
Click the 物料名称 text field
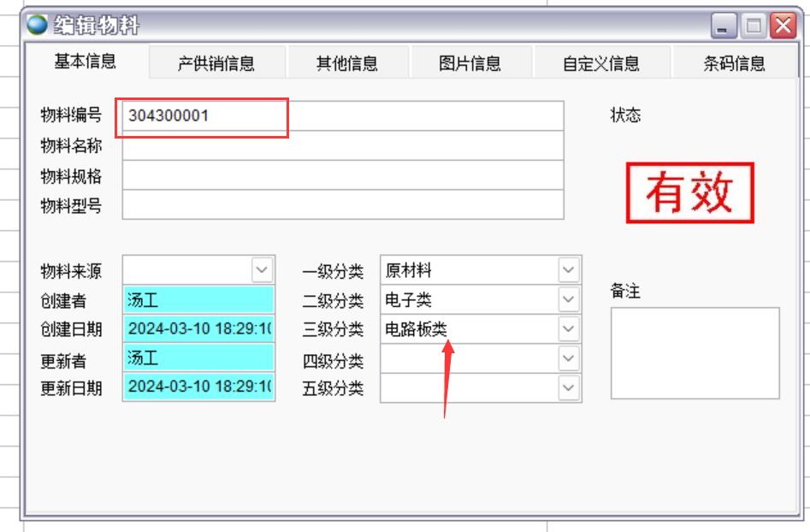[342, 146]
